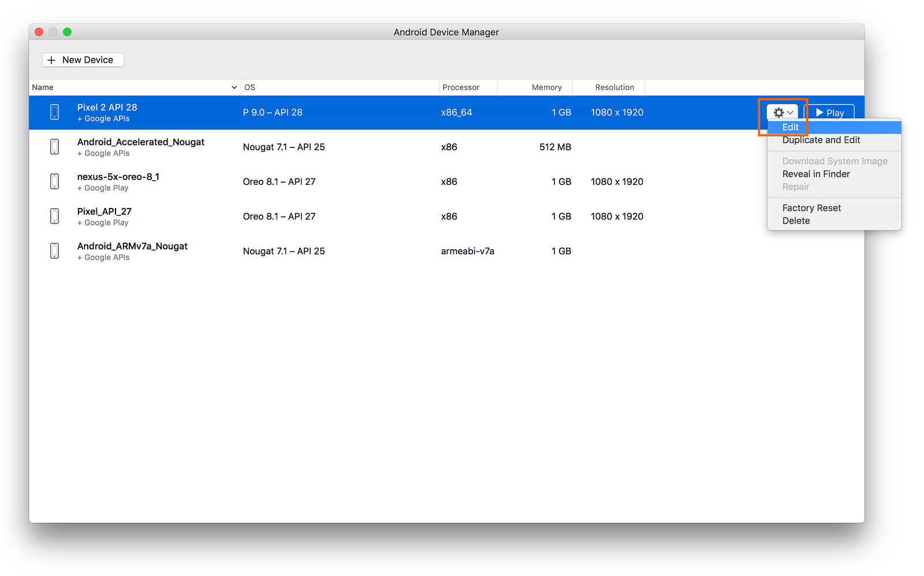Click the 1080 x 1920 resolution of Pixel_API_27
The height and width of the screenshot is (576, 924).
[617, 217]
